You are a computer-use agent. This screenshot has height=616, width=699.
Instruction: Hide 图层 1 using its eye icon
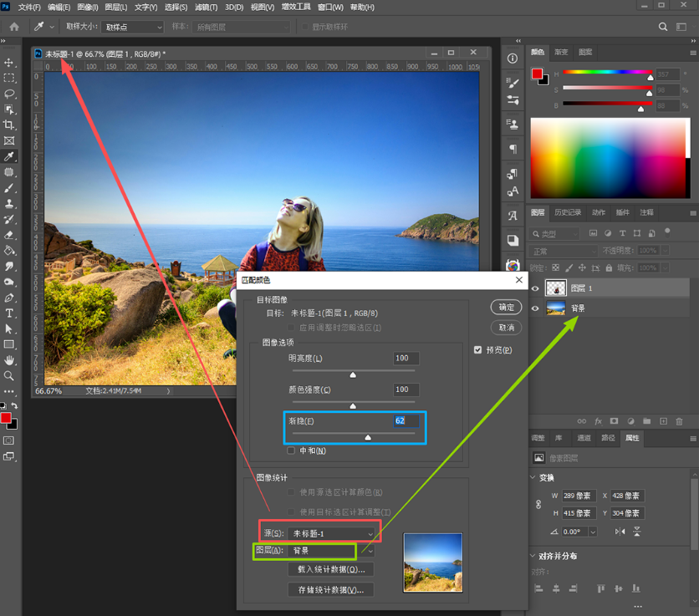tap(535, 288)
